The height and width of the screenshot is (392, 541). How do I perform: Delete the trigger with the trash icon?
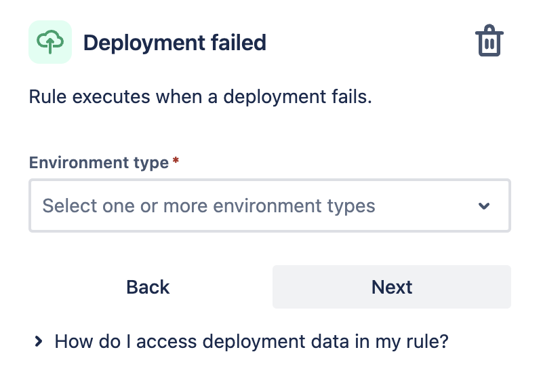coord(488,42)
